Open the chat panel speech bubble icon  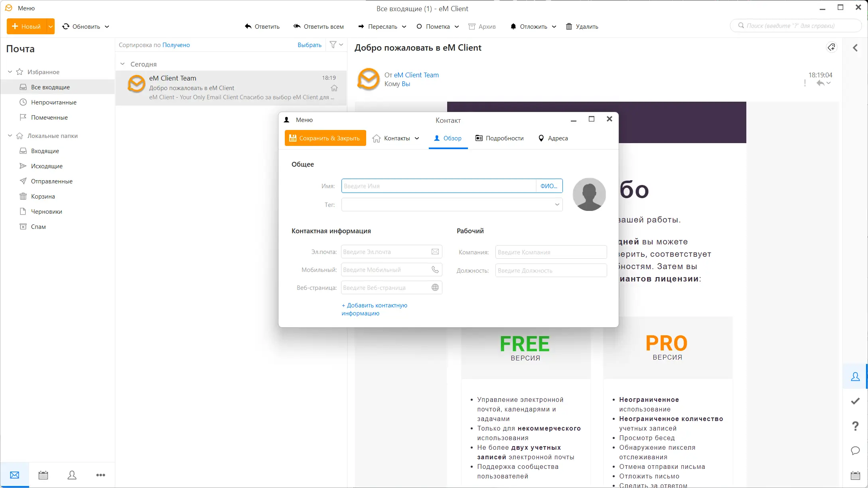click(855, 451)
